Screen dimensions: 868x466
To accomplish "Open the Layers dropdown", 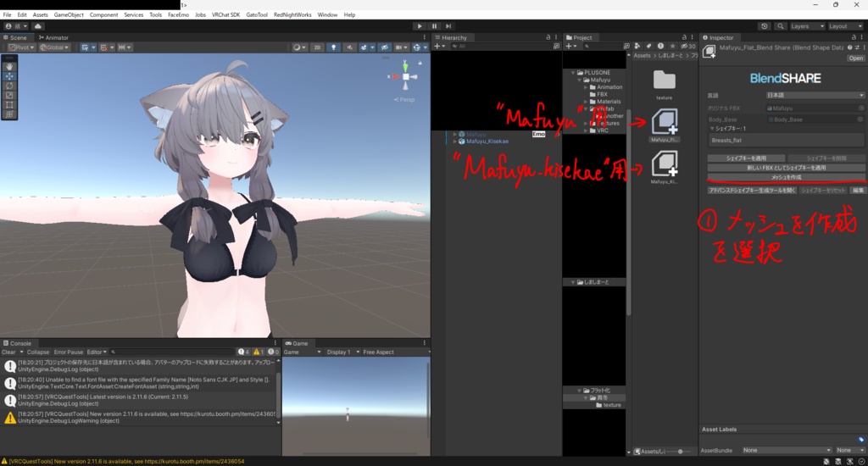I will point(807,26).
